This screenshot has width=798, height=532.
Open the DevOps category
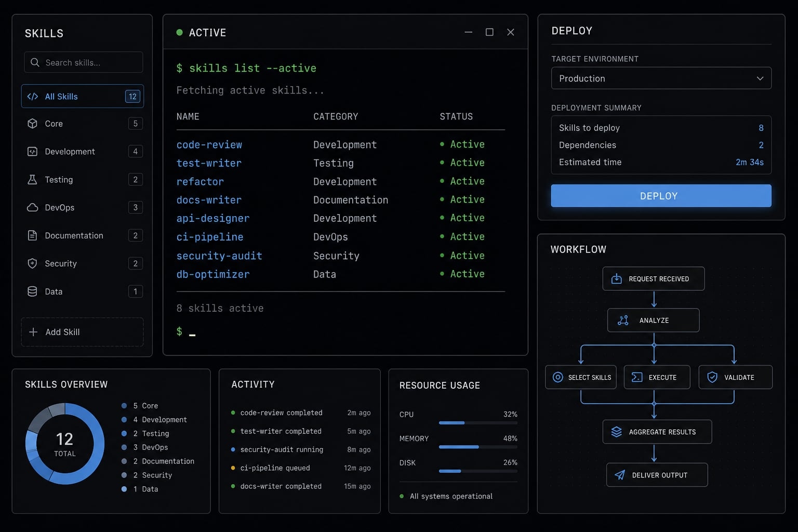83,208
